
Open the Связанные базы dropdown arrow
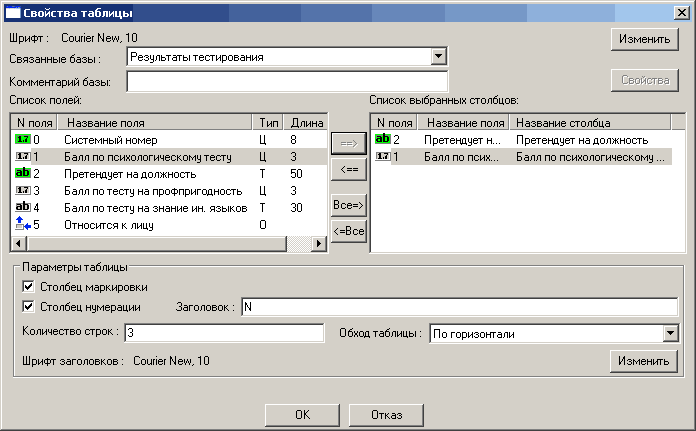(439, 56)
